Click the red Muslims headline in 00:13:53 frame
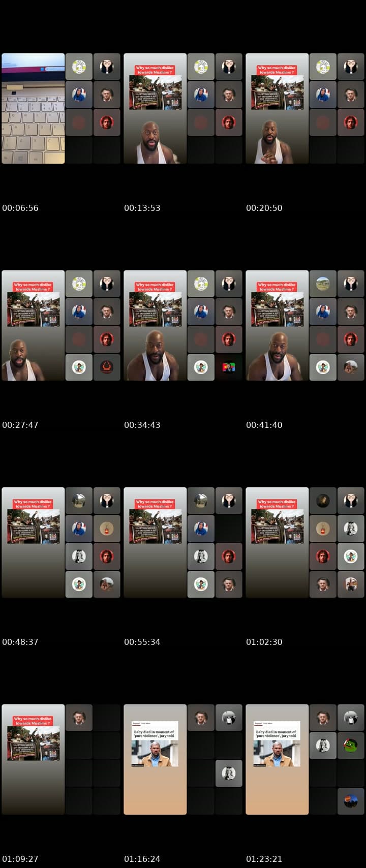The height and width of the screenshot is (868, 366). 155,70
